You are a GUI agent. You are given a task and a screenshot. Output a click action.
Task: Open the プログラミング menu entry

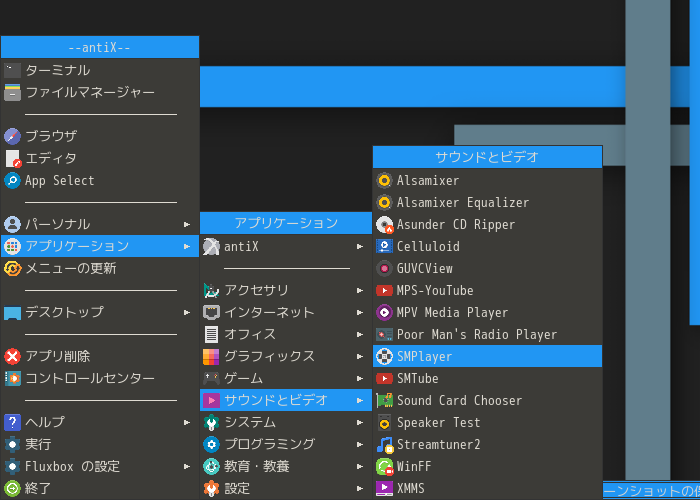(286, 444)
